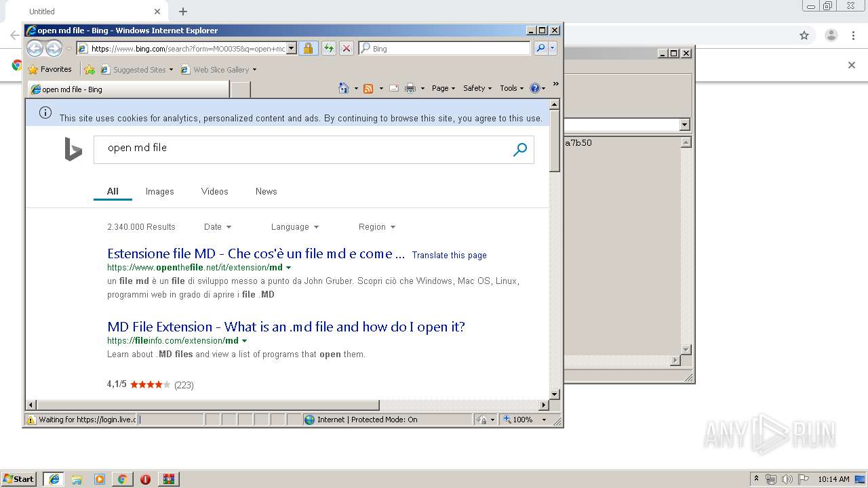Click the Bing logo
This screenshot has height=488, width=868.
[73, 149]
